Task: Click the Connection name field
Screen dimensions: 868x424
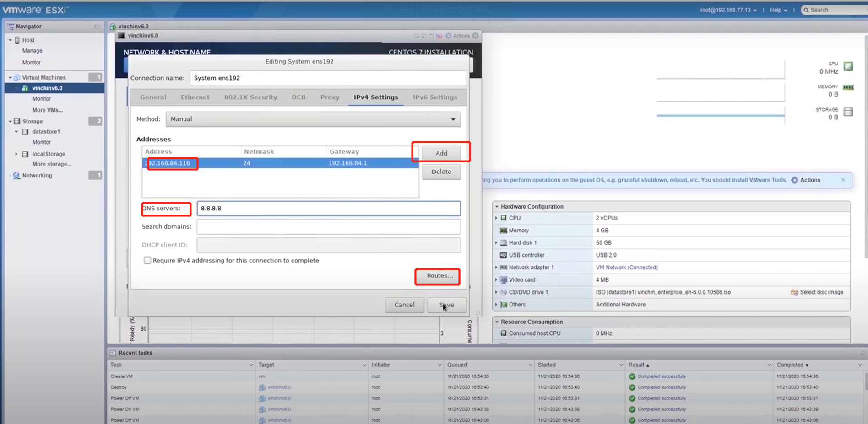Action: coord(328,78)
